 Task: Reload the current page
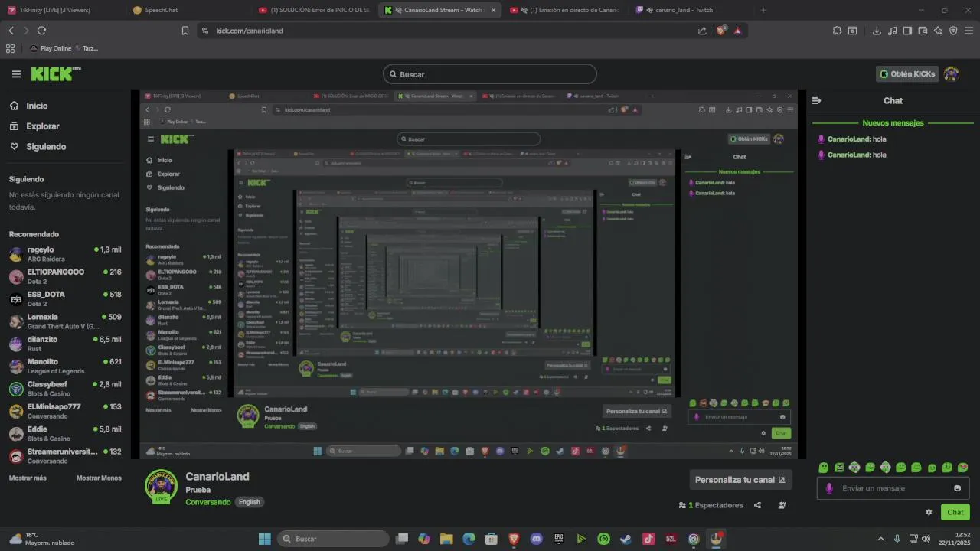coord(41,31)
